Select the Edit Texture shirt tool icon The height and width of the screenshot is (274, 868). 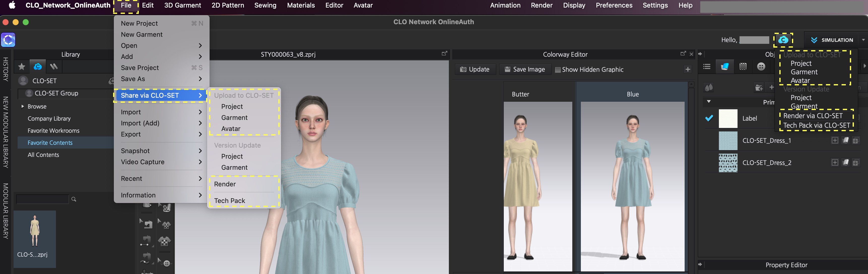point(164,224)
